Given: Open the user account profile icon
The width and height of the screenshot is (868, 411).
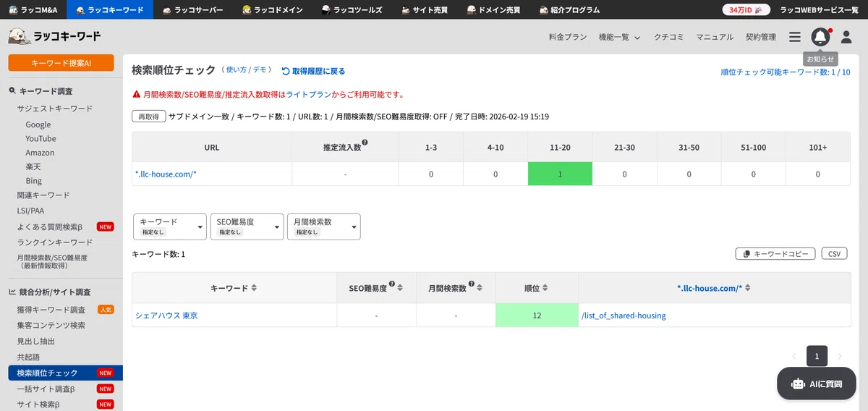Looking at the screenshot, I should [x=846, y=37].
